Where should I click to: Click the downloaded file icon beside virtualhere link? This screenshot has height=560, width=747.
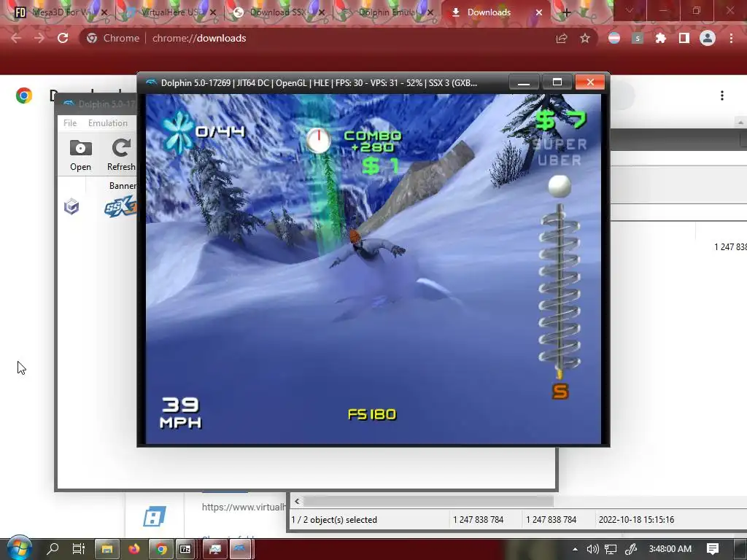pyautogui.click(x=155, y=516)
